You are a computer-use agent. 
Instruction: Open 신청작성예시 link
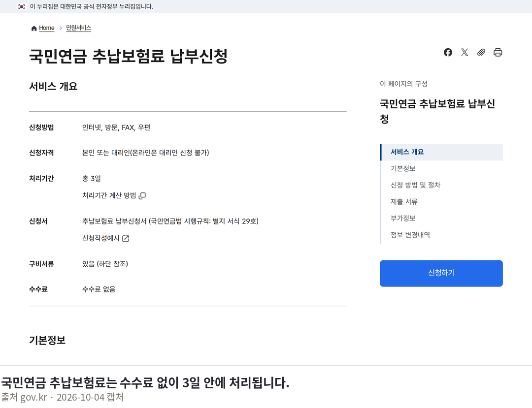tap(101, 238)
